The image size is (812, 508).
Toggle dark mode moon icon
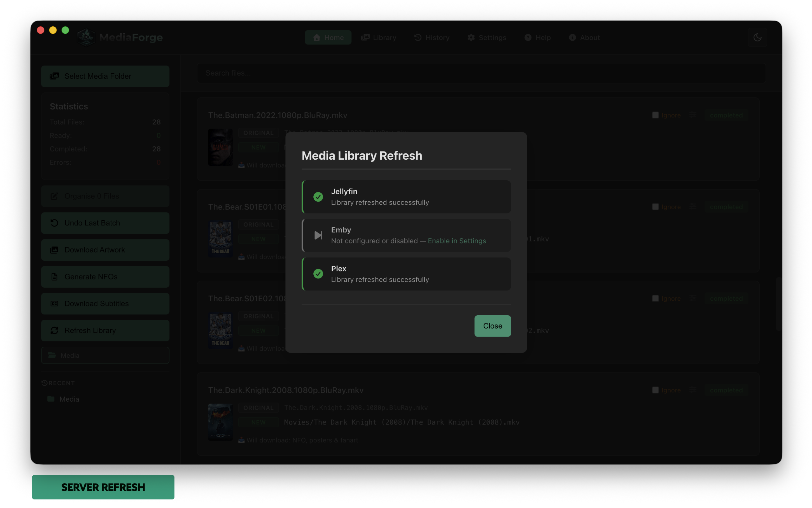[757, 37]
